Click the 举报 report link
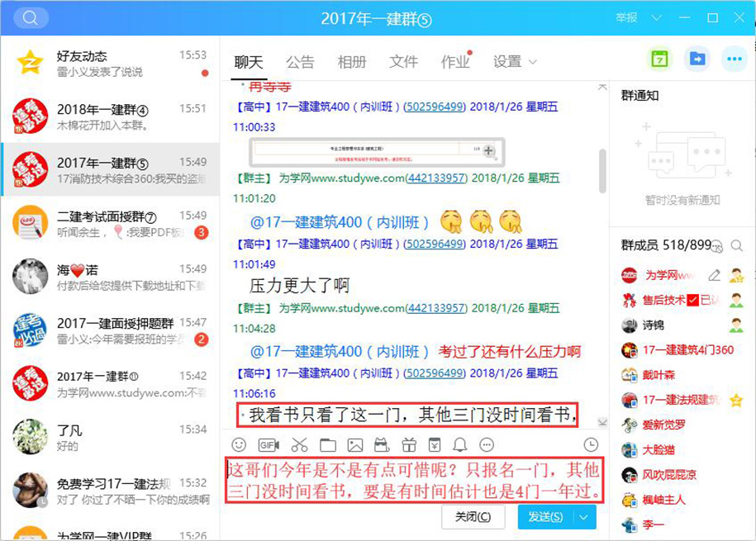Image resolution: width=756 pixels, height=541 pixels. 626,18
